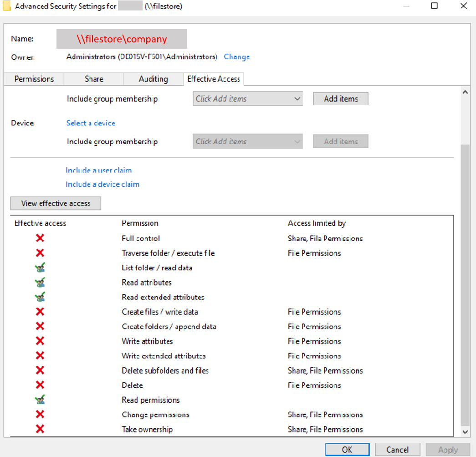Click the View effective access button
Viewport: 476px width, 457px height.
tap(55, 203)
